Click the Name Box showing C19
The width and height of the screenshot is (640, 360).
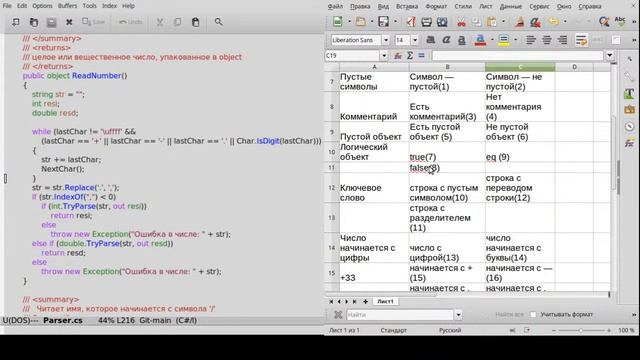pos(352,56)
